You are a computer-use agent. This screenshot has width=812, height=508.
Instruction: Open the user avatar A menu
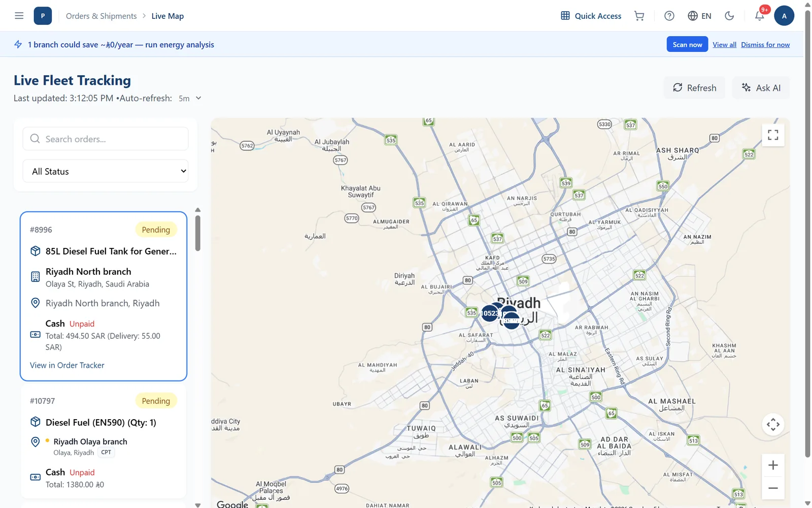[x=784, y=16]
